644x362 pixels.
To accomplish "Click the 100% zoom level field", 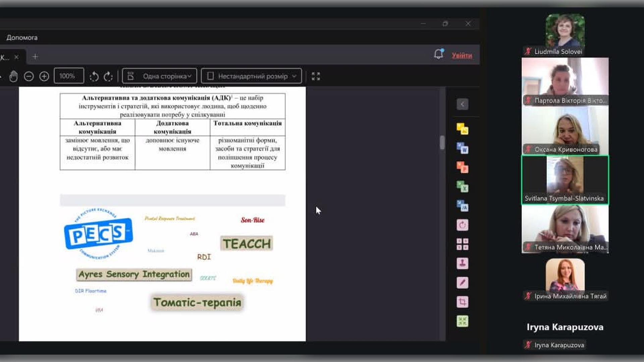I will 68,76.
